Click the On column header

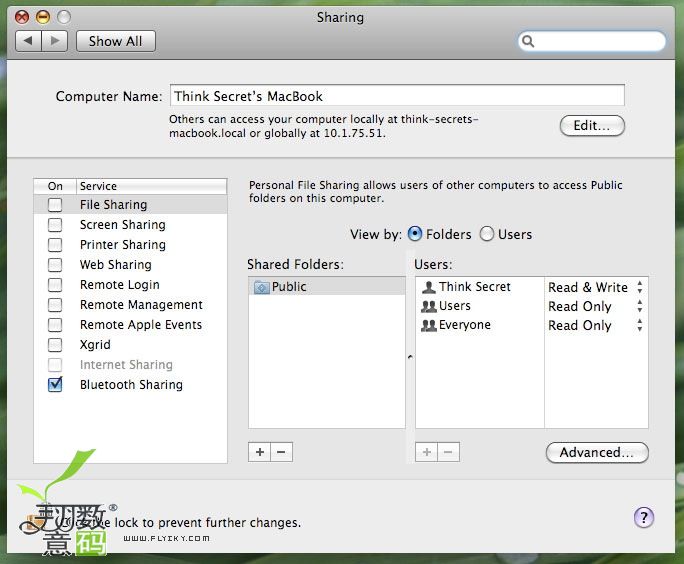[55, 186]
